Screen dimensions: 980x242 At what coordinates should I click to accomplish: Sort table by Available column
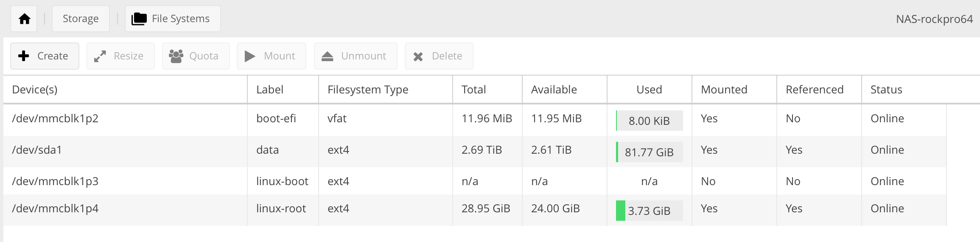[x=554, y=90]
